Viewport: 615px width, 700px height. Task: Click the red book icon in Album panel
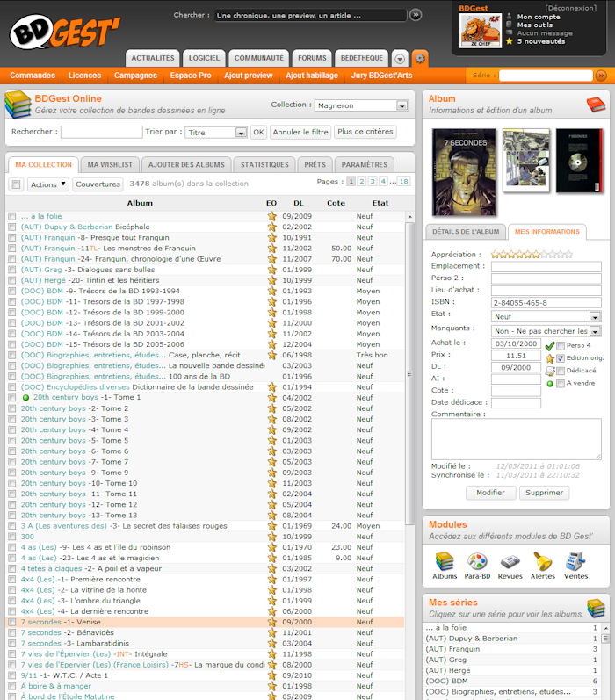[596, 105]
